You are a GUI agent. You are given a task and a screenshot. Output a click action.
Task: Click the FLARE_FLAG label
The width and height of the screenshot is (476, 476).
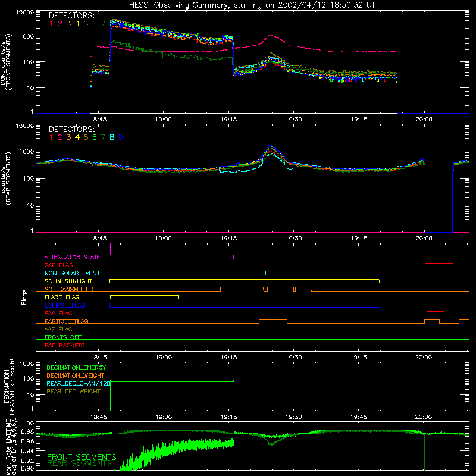(62, 297)
